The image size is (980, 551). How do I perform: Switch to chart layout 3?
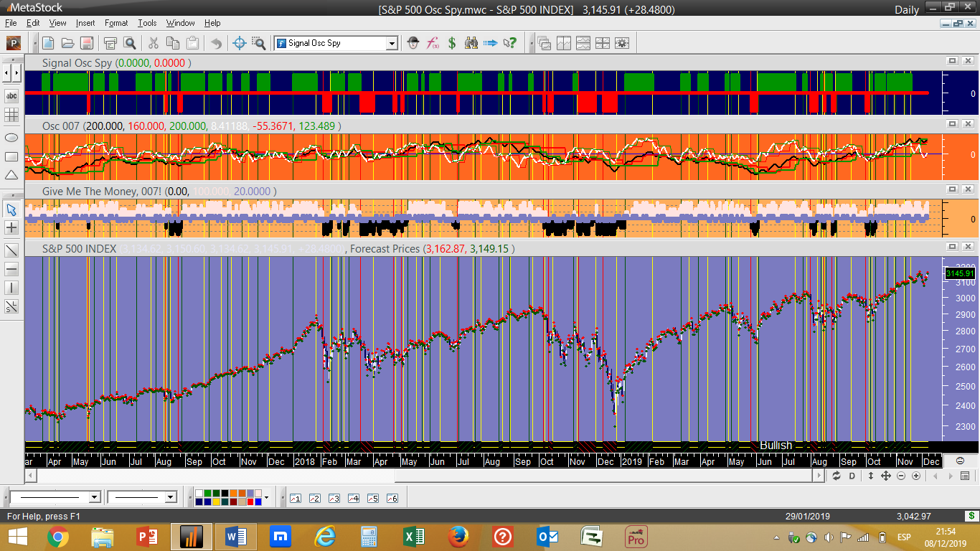click(x=334, y=498)
